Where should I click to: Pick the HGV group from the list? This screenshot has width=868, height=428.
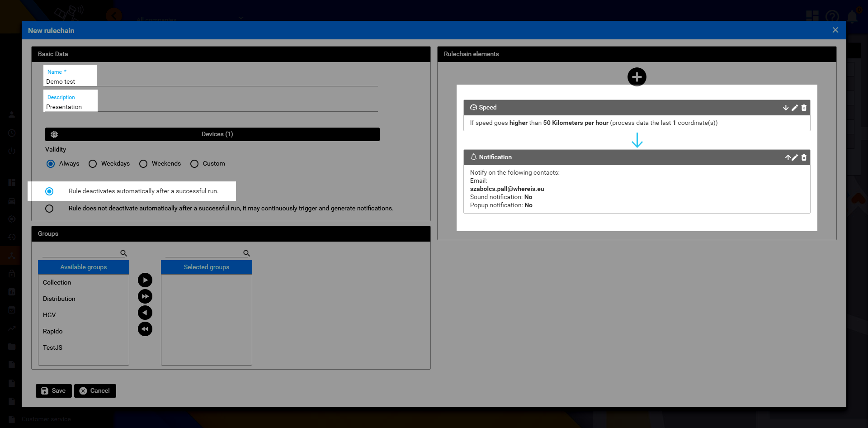(x=49, y=315)
